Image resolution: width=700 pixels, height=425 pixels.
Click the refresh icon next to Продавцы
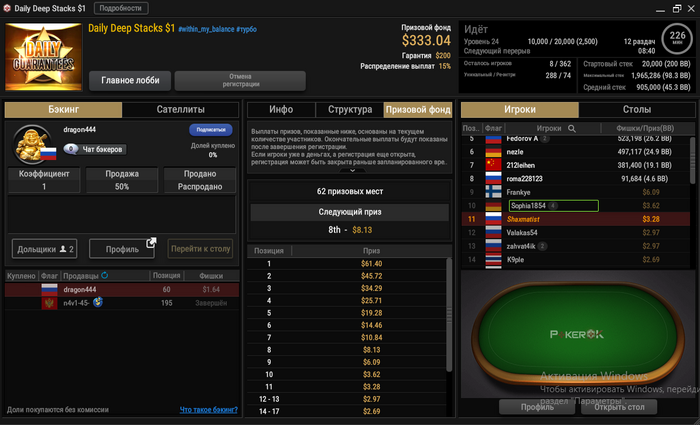(x=104, y=275)
